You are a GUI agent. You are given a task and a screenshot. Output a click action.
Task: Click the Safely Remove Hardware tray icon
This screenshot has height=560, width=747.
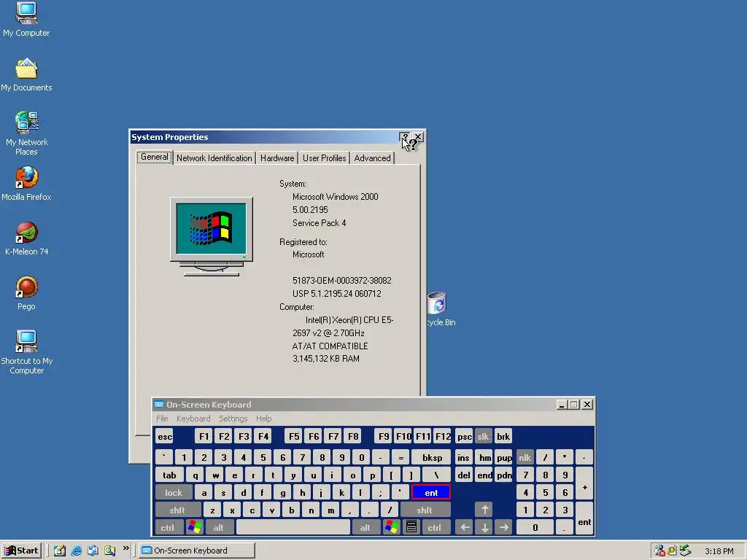(685, 551)
